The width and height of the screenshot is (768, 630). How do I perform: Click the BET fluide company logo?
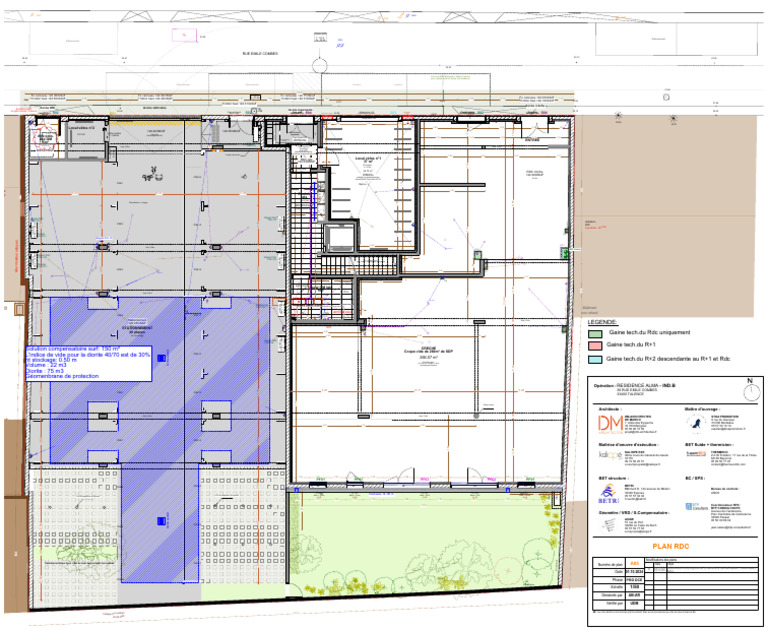coord(696,454)
